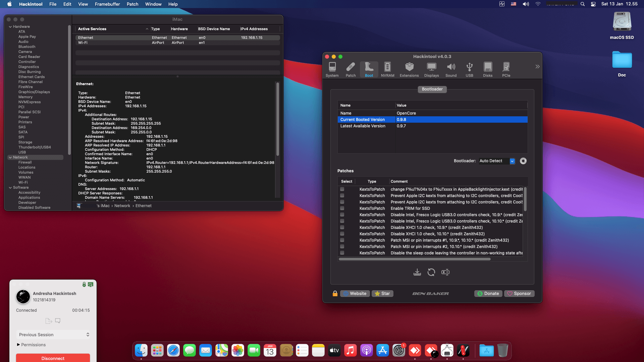Open the App Store from the Dock
The height and width of the screenshot is (362, 644).
(383, 351)
